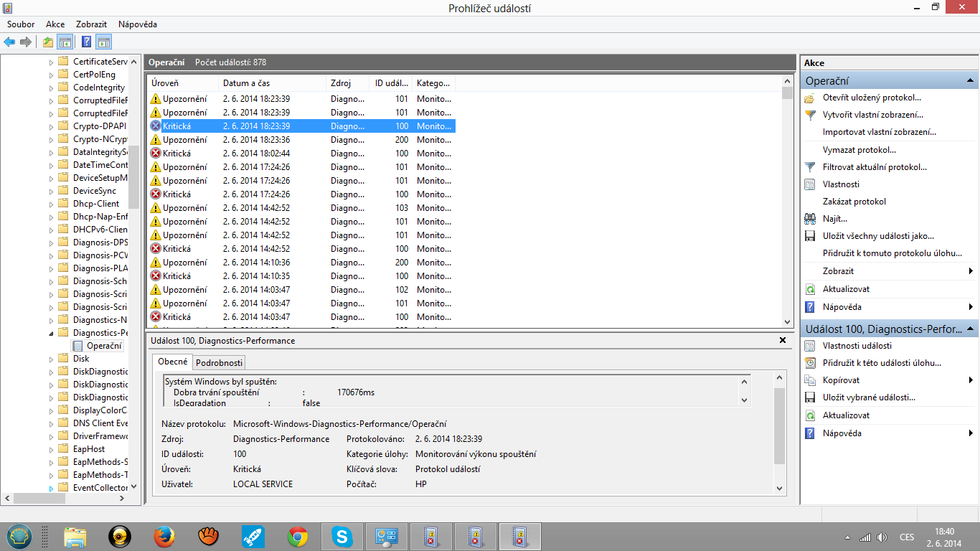Click the Přidružit k této události úlohu icon
This screenshot has height=551, width=980.
pyautogui.click(x=810, y=363)
